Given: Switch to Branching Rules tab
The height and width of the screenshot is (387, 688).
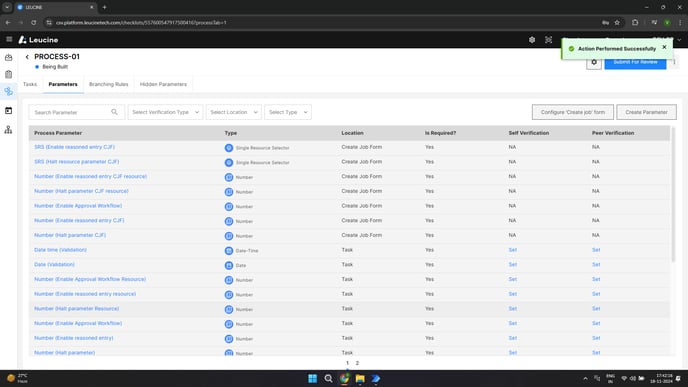Looking at the screenshot, I should click(108, 84).
